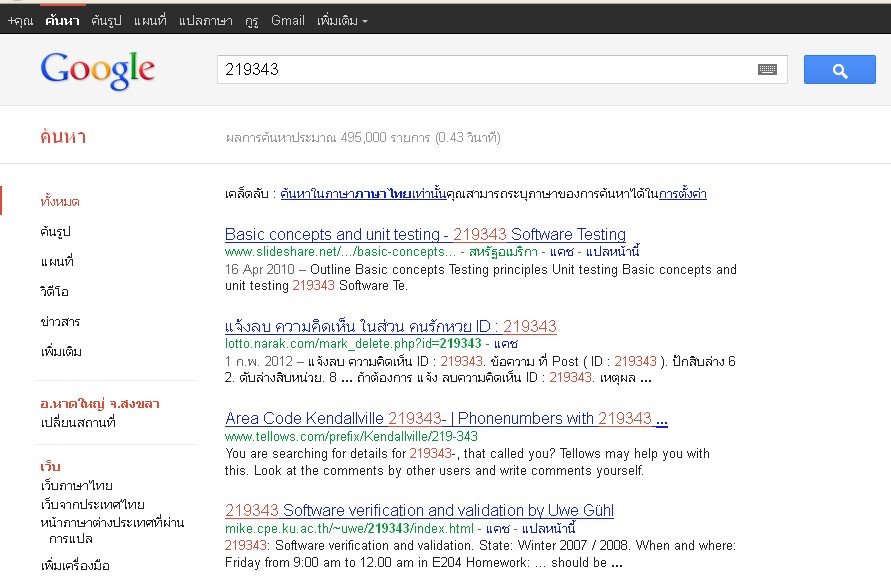Click the Google logo

tap(97, 70)
